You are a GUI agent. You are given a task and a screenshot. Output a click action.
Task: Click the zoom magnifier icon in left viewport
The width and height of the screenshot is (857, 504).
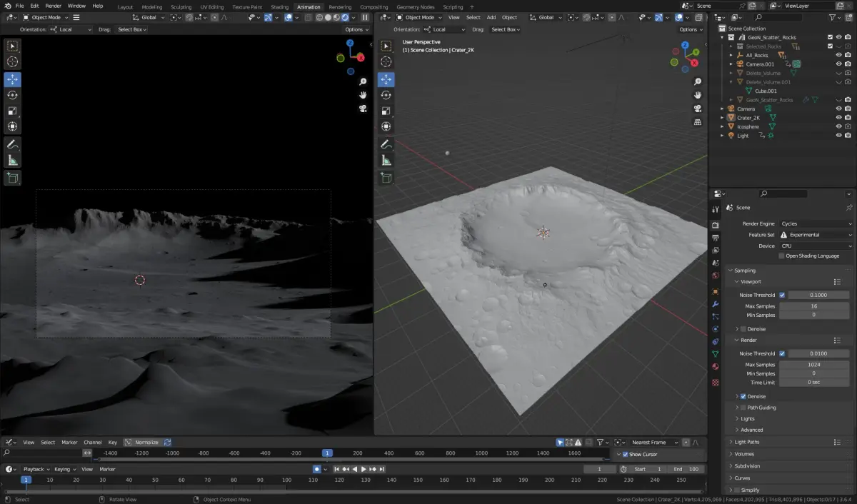363,82
